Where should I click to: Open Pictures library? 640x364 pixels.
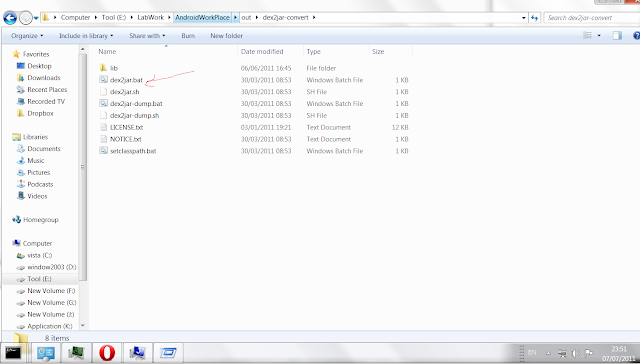38,172
